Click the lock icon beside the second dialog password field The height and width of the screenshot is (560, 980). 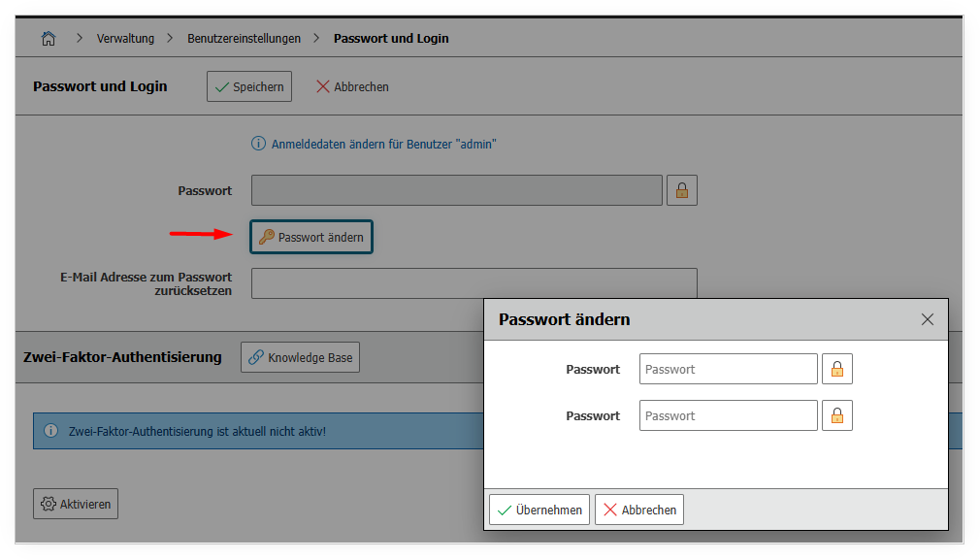tap(836, 415)
